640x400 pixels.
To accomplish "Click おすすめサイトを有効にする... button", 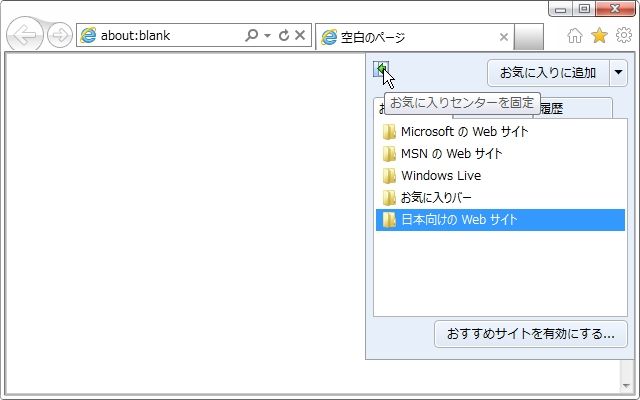I will pyautogui.click(x=531, y=334).
